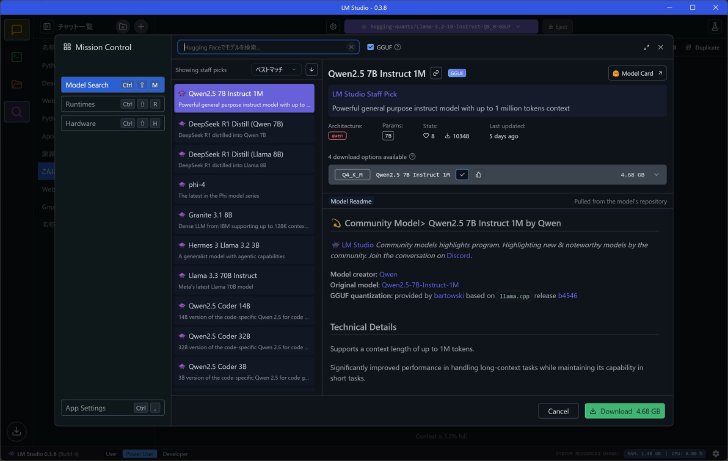The image size is (728, 461).
Task: Copy link icon beside Qwen2.5 7B Instruct 1M title
Action: coord(436,73)
